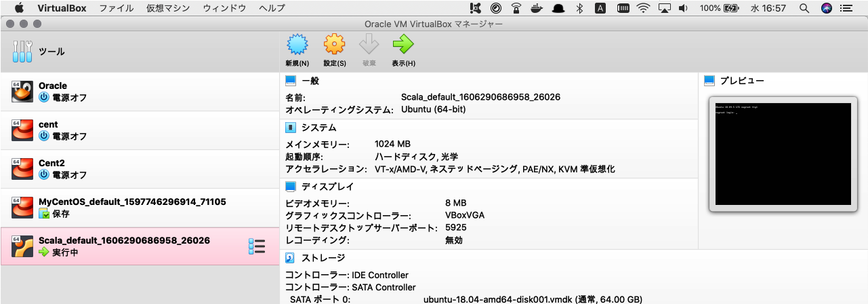Click the Show (表示) green arrow icon
The height and width of the screenshot is (304, 868).
coord(403,45)
